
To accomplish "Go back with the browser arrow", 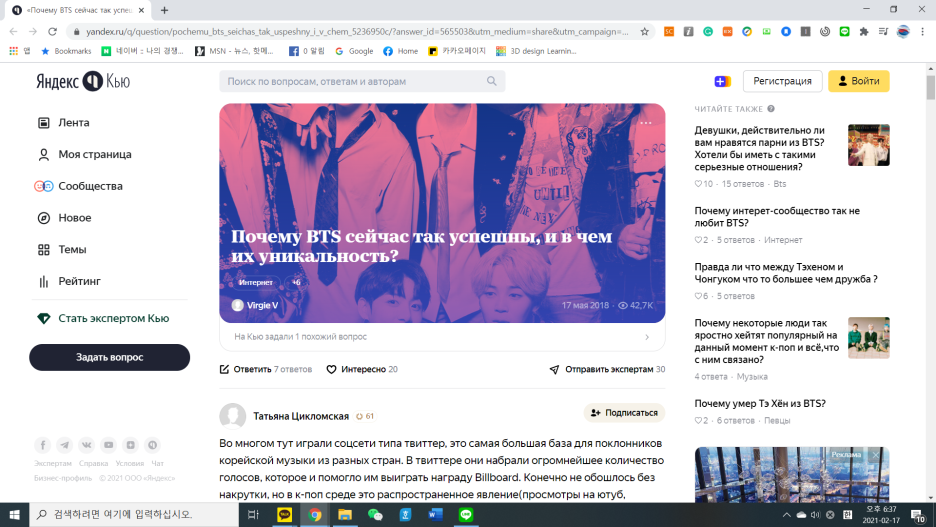I will click(13, 32).
